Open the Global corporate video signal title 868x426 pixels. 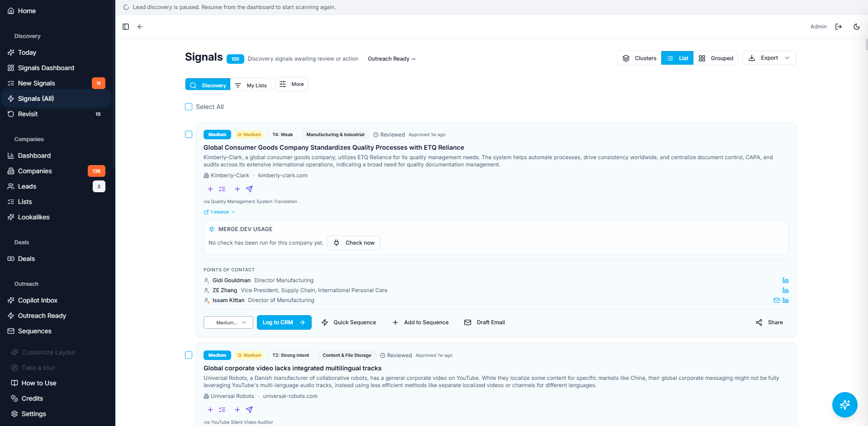tap(293, 368)
